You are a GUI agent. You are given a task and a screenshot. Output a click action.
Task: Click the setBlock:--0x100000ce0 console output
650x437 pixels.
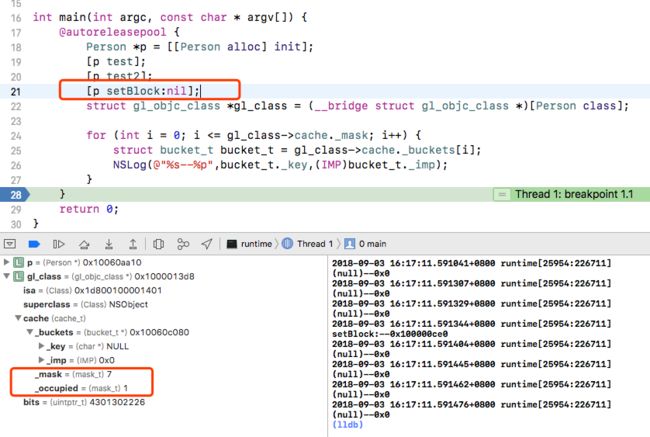390,334
